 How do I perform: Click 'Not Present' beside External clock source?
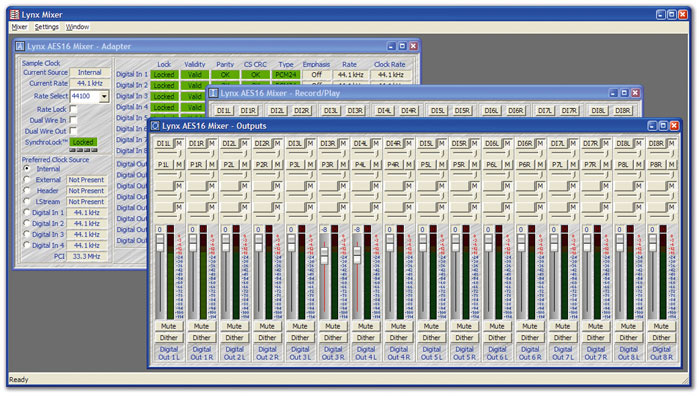pyautogui.click(x=86, y=179)
